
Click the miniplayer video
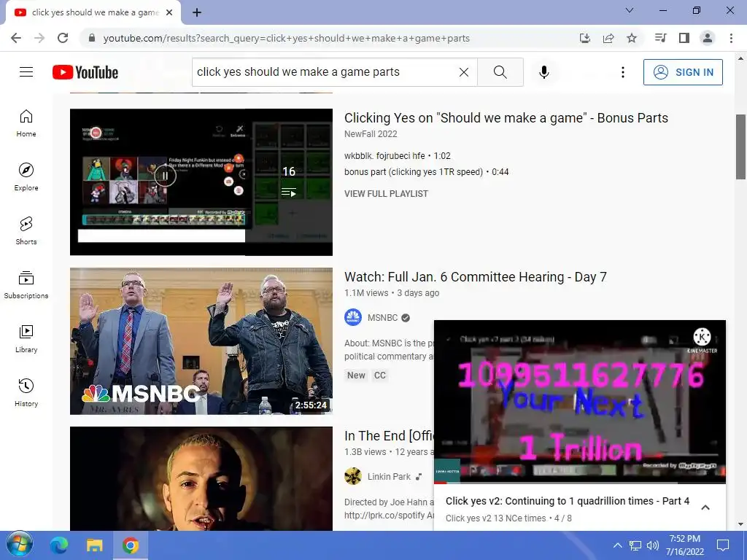point(580,402)
